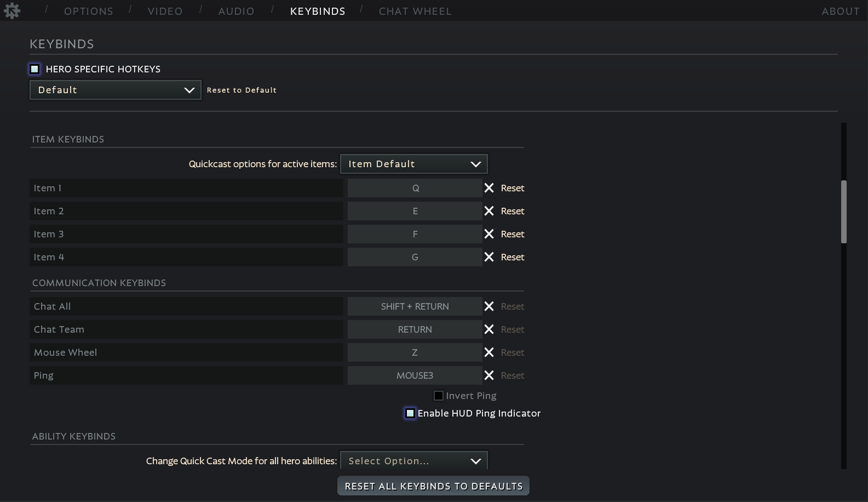Click the settings gear icon
This screenshot has height=502, width=868.
point(12,11)
